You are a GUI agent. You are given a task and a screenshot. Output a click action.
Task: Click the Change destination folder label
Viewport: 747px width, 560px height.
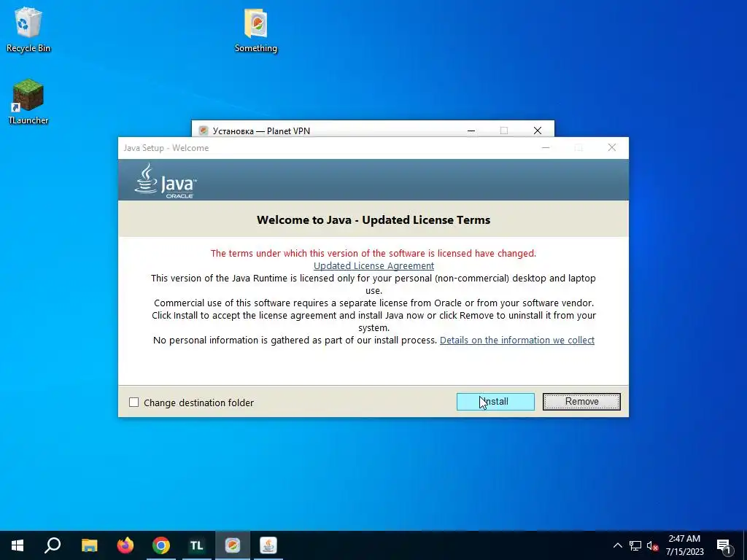198,402
